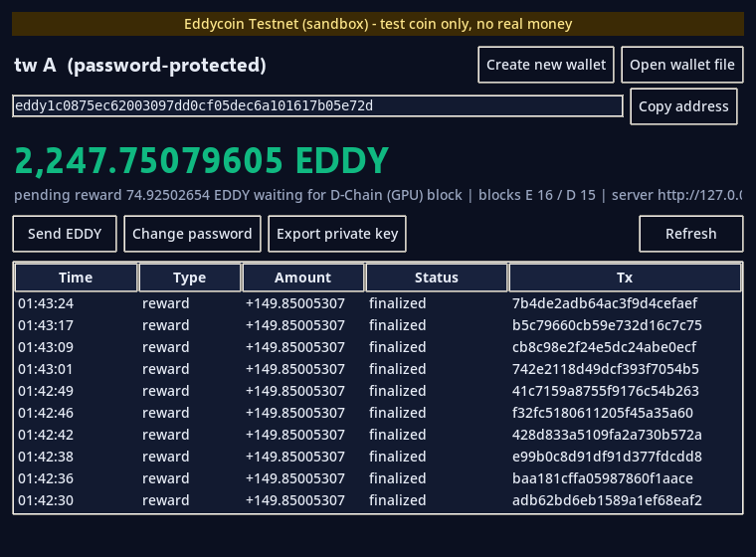The width and height of the screenshot is (756, 557).
Task: Select the transaction at 01:42:46
Action: pyautogui.click(x=378, y=413)
